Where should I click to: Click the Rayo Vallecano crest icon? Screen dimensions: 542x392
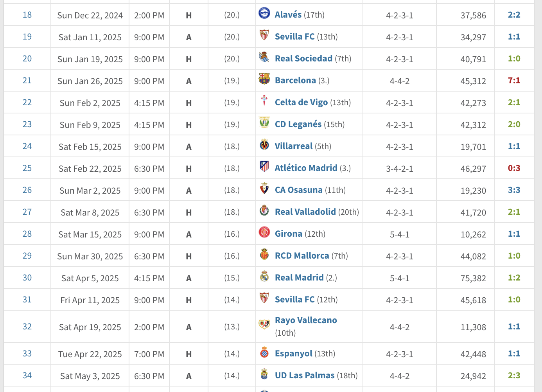coord(264,324)
